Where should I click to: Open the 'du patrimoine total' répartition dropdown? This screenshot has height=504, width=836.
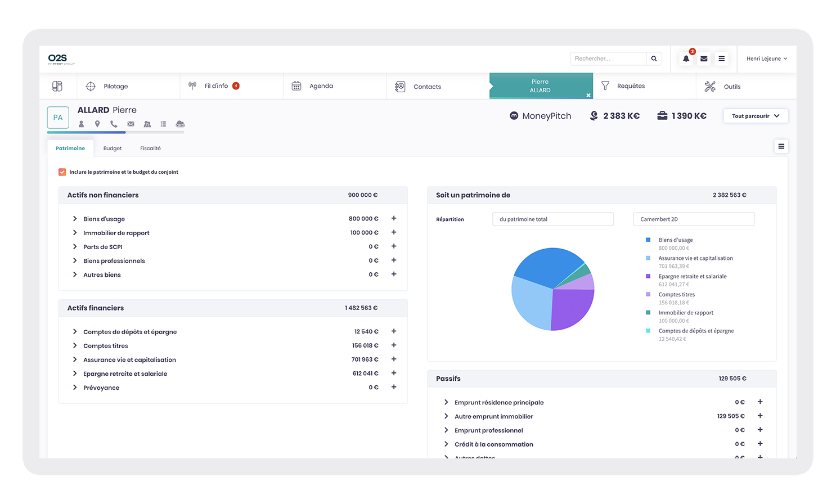[x=553, y=219]
